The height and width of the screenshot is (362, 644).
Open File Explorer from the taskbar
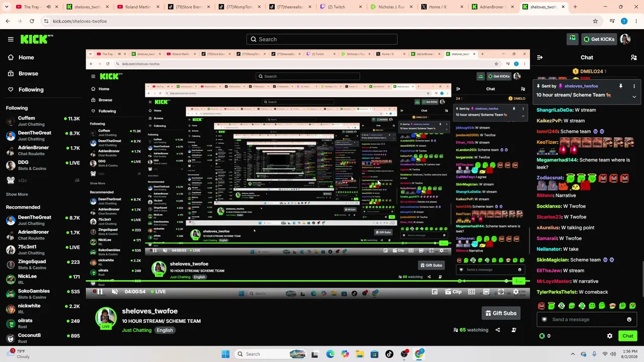click(x=360, y=354)
